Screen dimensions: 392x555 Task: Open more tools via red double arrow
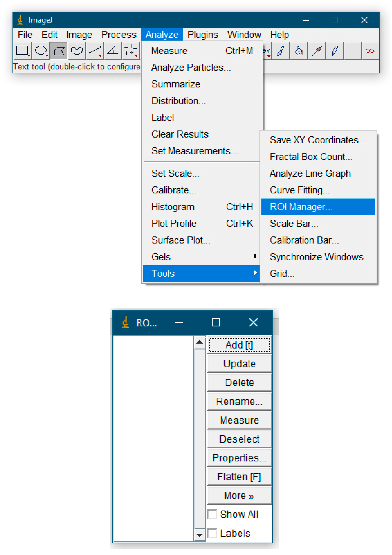[x=370, y=51]
